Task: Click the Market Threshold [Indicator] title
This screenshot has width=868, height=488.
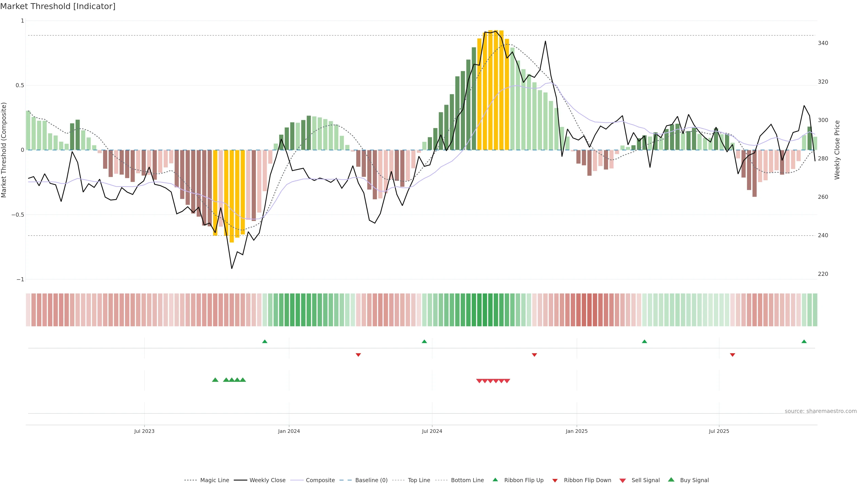Action: click(58, 6)
